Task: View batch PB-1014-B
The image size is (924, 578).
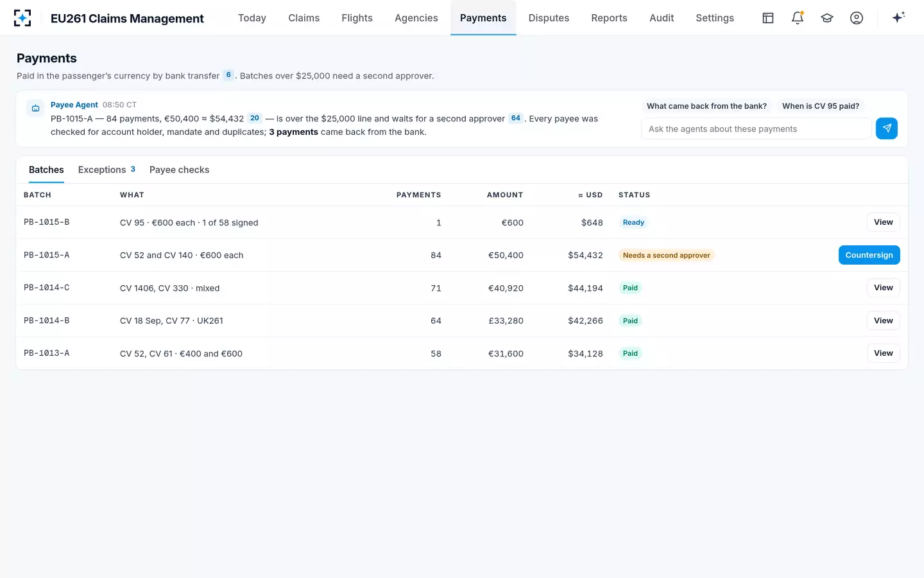Action: (x=884, y=320)
